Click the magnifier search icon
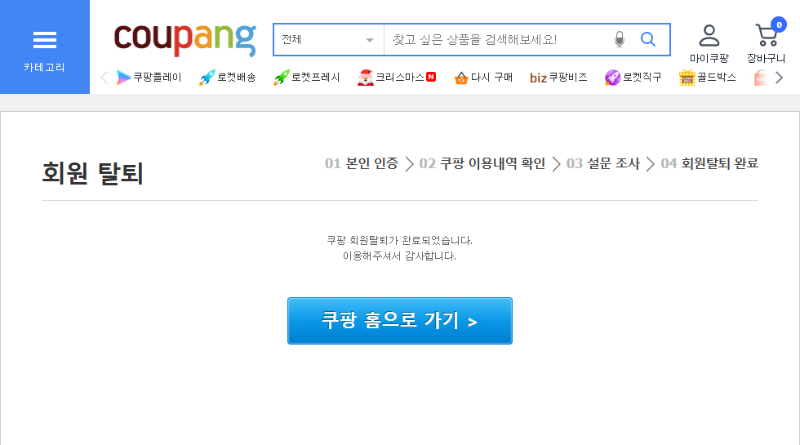The height and width of the screenshot is (445, 800). [648, 39]
